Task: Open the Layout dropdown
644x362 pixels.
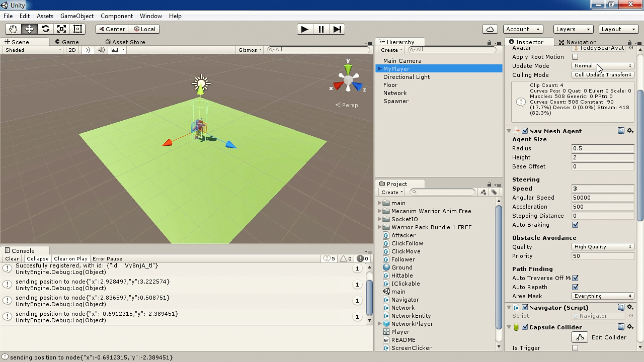Action: (x=618, y=29)
